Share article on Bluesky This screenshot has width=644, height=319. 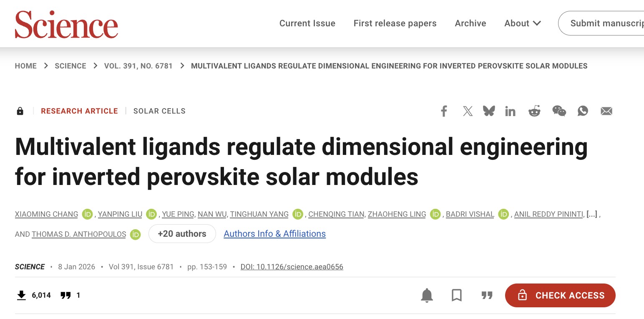point(489,111)
